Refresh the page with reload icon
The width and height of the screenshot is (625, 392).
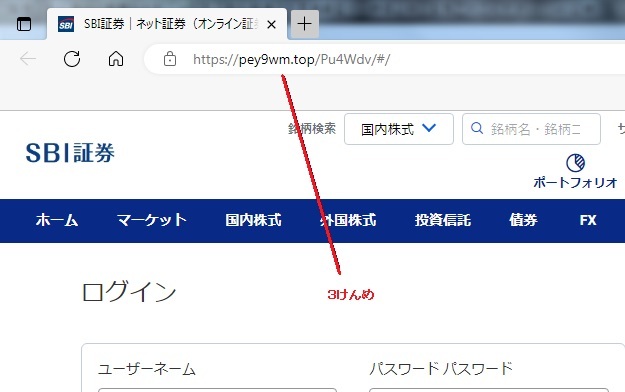[72, 59]
